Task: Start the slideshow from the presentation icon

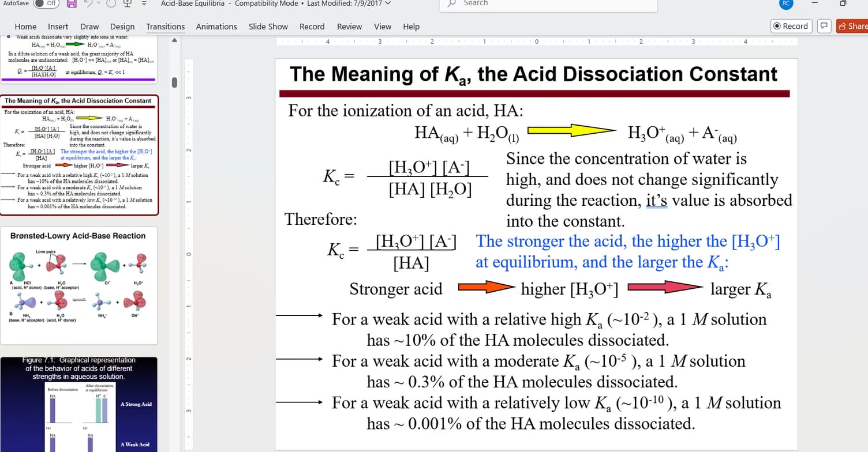Action: click(x=126, y=4)
